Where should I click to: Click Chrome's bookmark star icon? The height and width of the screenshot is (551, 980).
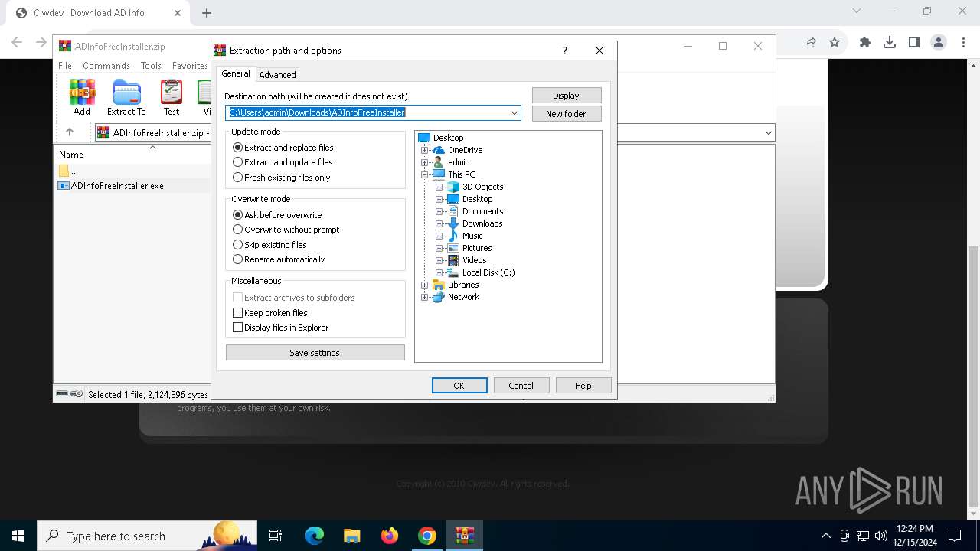835,43
